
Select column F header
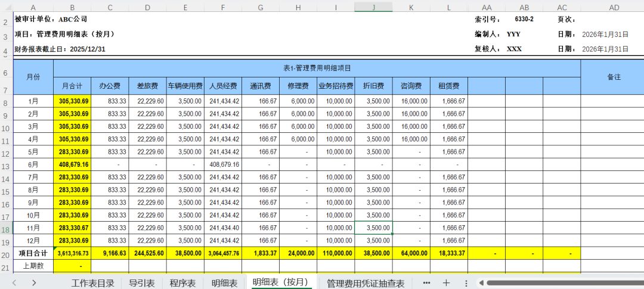point(223,7)
